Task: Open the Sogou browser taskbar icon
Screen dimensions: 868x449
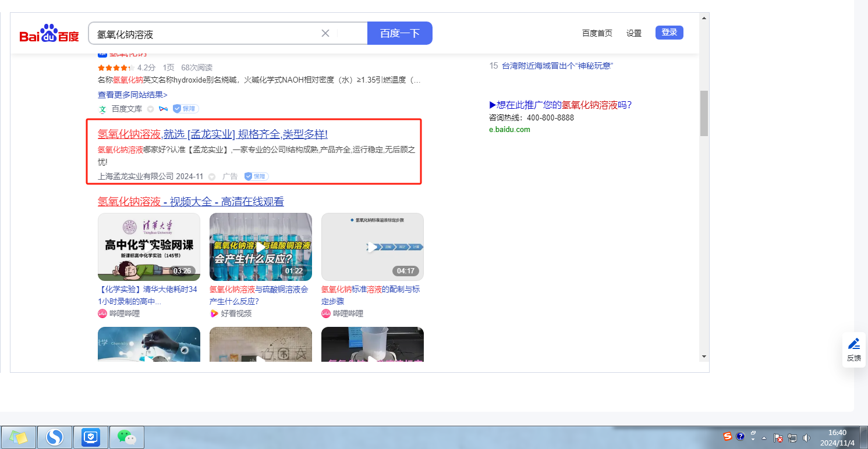Action: point(55,437)
